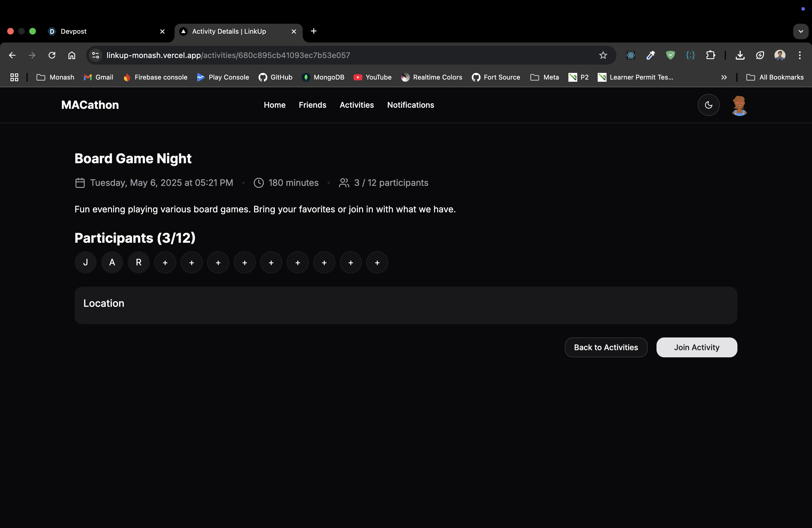Open the user avatar profile menu

(739, 105)
